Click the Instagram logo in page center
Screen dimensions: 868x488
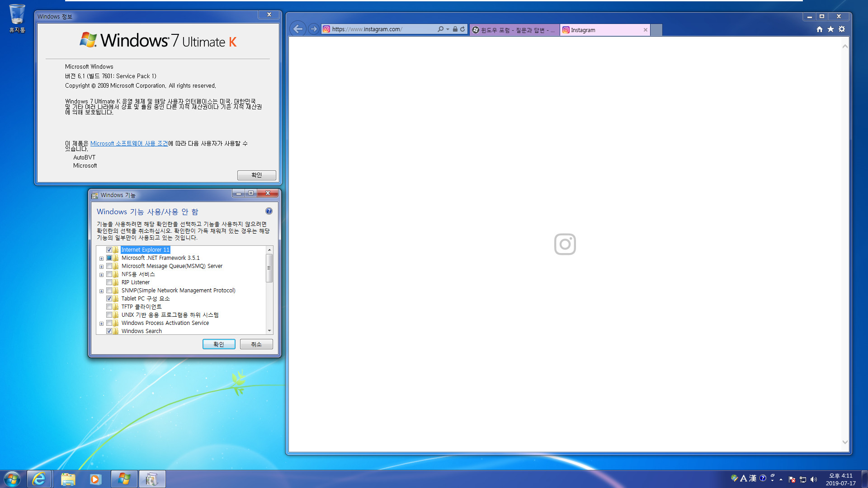coord(565,244)
